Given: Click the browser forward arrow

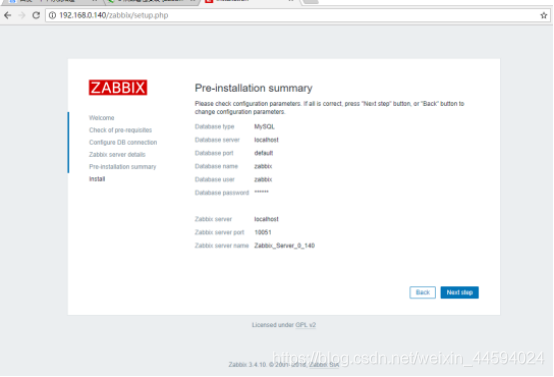Looking at the screenshot, I should [22, 15].
